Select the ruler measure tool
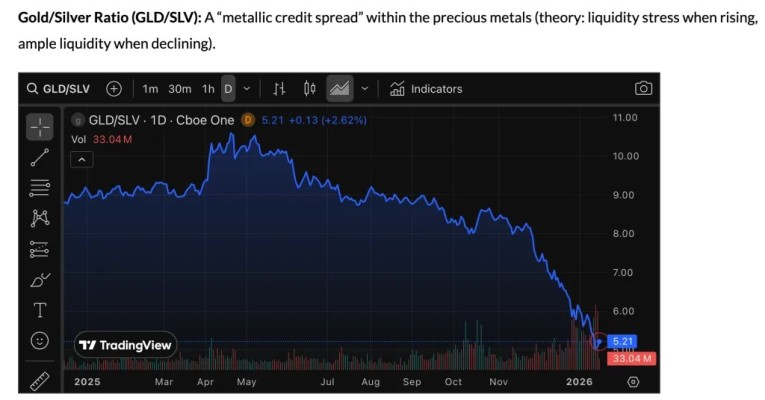This screenshot has height=400, width=765. [39, 381]
